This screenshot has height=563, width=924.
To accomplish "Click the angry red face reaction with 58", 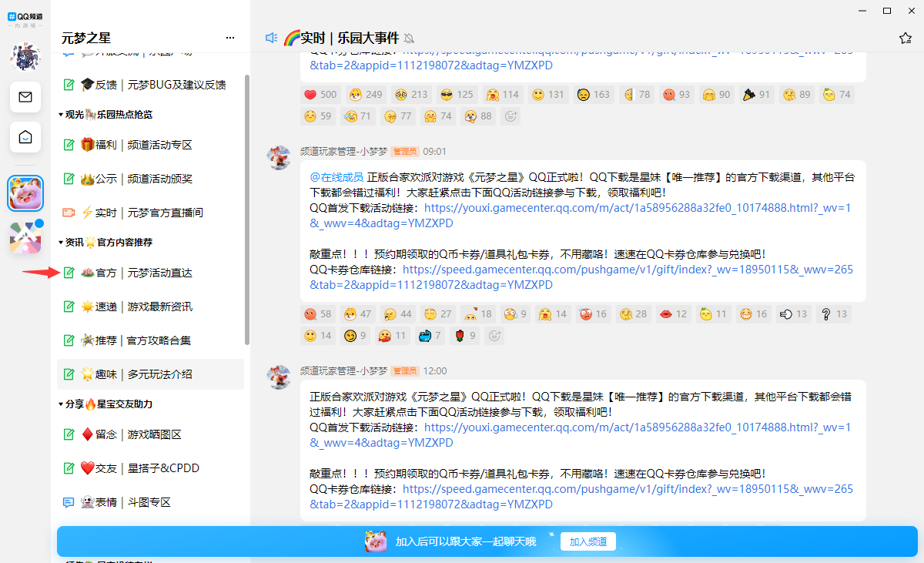I will pos(318,314).
